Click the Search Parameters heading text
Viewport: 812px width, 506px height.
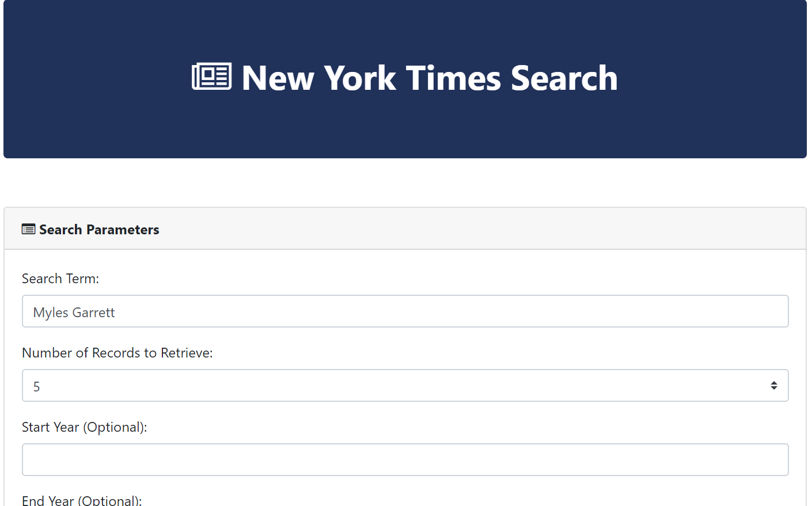(99, 230)
